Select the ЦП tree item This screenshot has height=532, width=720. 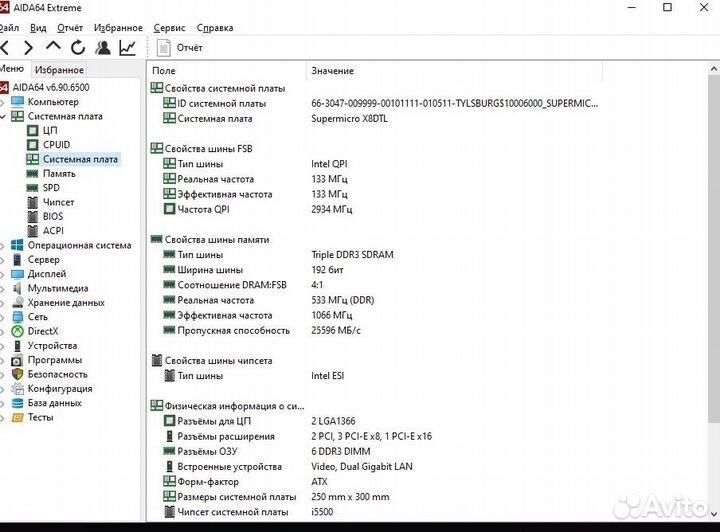(x=50, y=131)
